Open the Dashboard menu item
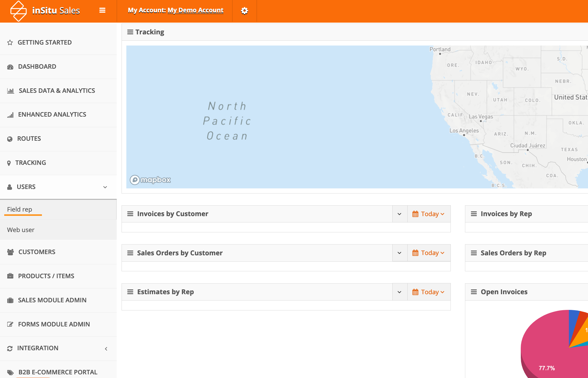588x378 pixels. (37, 67)
